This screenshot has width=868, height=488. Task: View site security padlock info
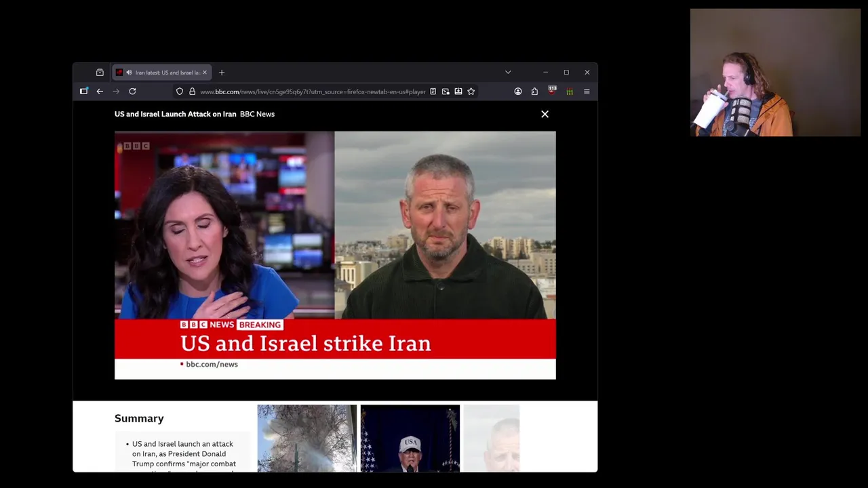193,91
